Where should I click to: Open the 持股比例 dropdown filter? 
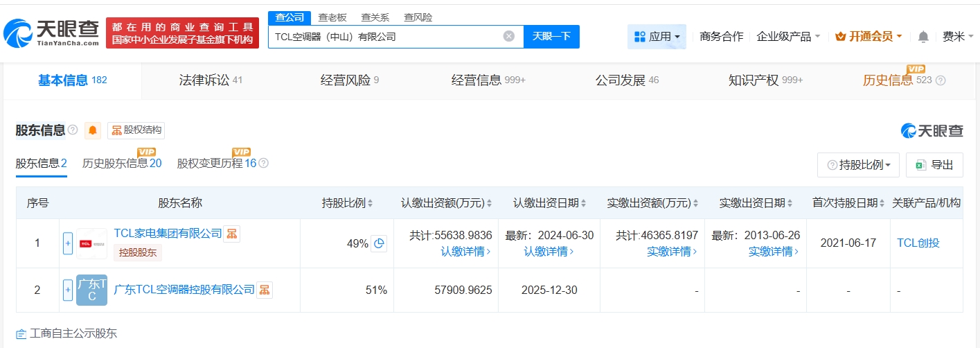coord(858,165)
